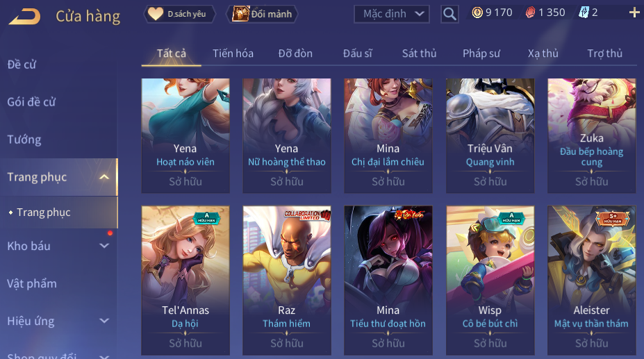This screenshot has width=644, height=359.
Task: Tap the blue voucher ticket icon
Action: click(584, 12)
